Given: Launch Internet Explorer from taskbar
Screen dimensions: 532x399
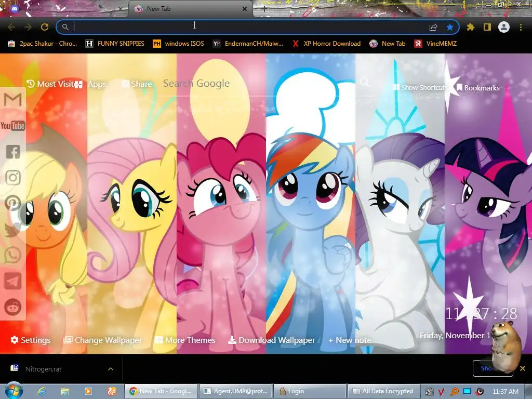Looking at the screenshot, I should (x=42, y=391).
